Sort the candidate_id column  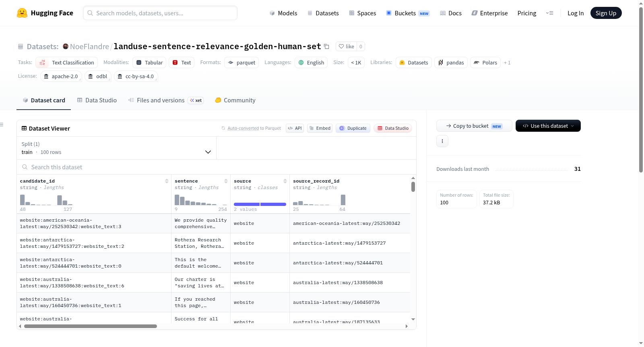pyautogui.click(x=167, y=181)
